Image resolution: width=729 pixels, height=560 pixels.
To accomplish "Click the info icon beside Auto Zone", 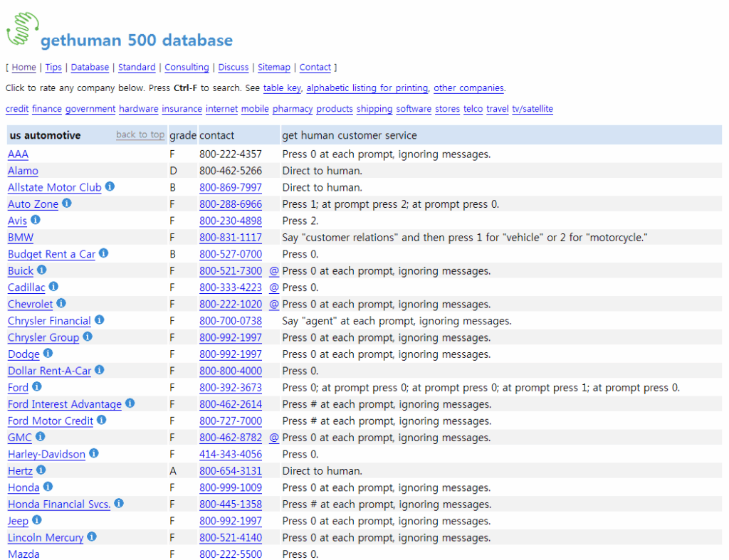I will (x=67, y=204).
